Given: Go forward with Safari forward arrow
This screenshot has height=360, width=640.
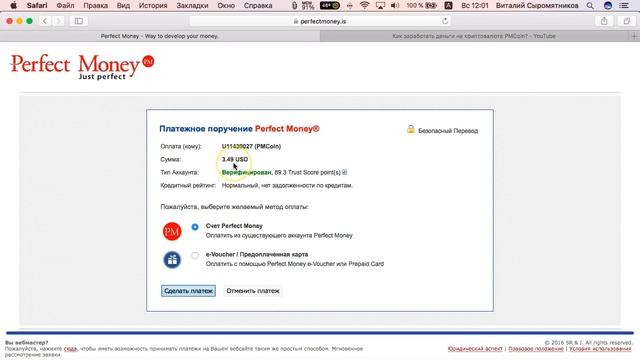Looking at the screenshot, I should pyautogui.click(x=58, y=21).
